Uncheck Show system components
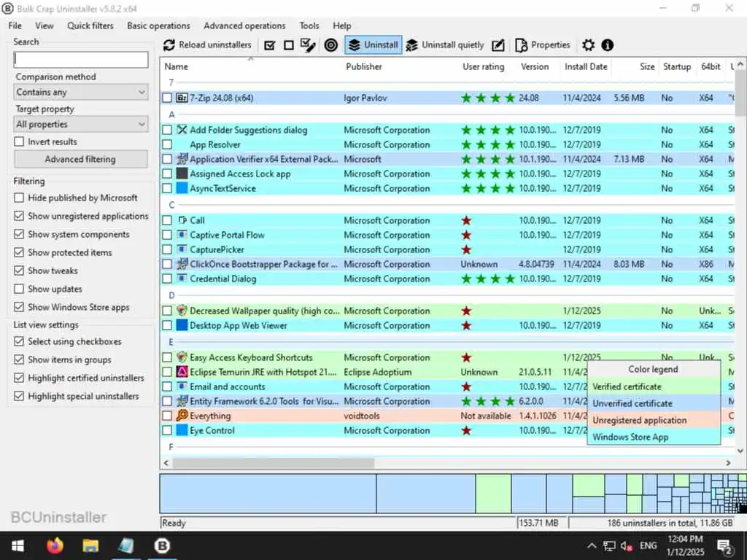Screen dimensions: 747x560 (x=19, y=234)
